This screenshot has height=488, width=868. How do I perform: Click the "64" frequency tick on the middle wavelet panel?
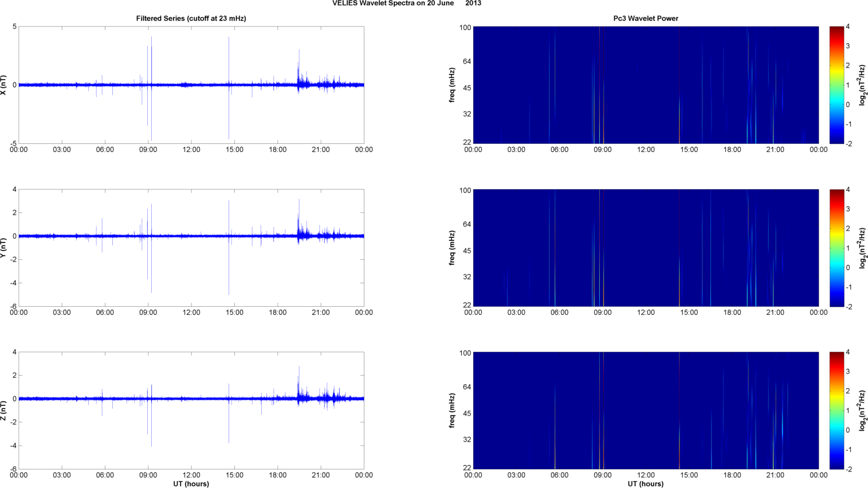467,224
